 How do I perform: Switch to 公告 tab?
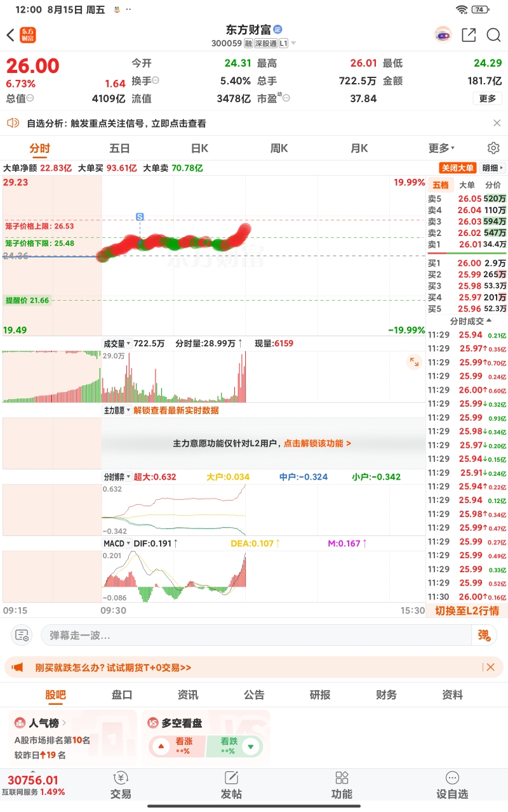click(254, 695)
